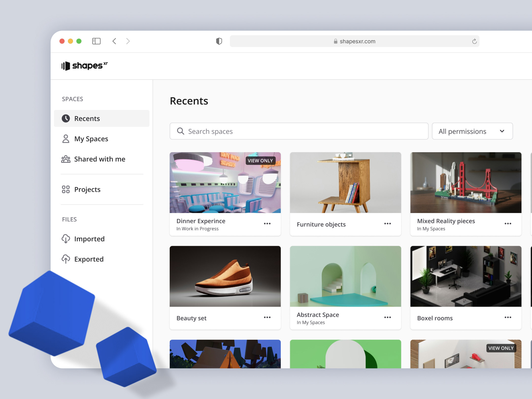Viewport: 532px width, 399px height.
Task: Click the Boxel rooms title
Action: click(435, 318)
